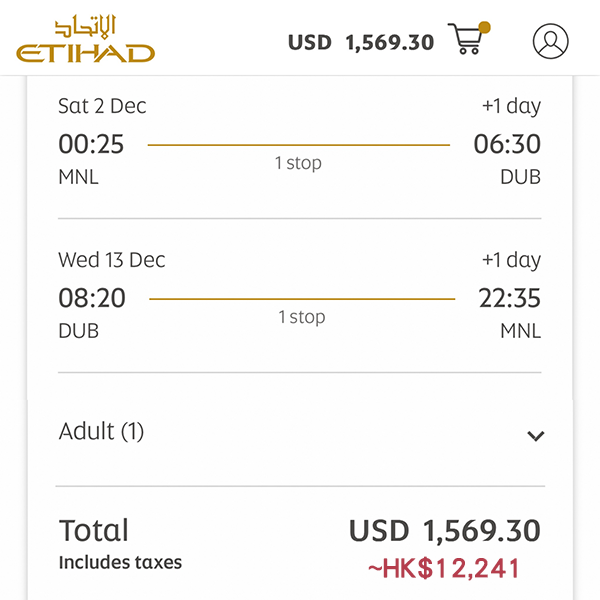Screen dimensions: 600x600
Task: Click the header USD 1,569.30 price
Action: (x=361, y=42)
